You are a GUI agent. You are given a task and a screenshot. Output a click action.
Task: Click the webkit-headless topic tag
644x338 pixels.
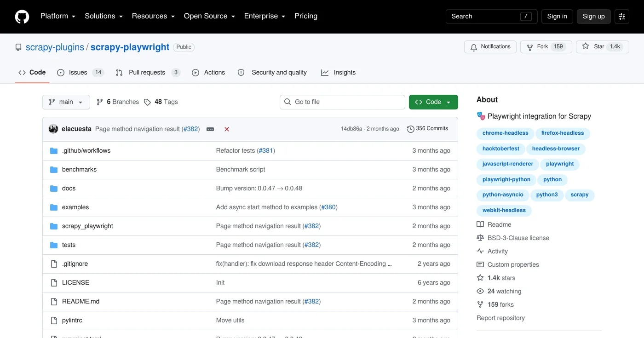(504, 210)
